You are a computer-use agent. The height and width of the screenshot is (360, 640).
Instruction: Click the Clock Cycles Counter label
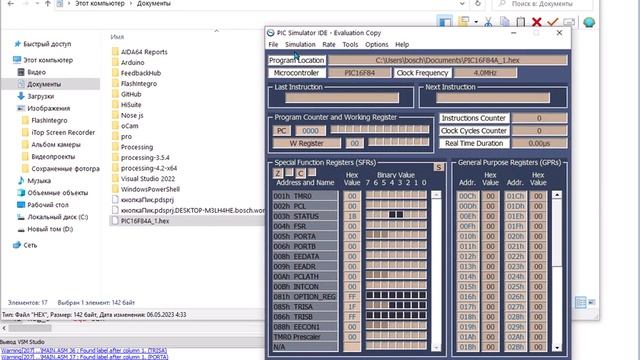point(474,131)
